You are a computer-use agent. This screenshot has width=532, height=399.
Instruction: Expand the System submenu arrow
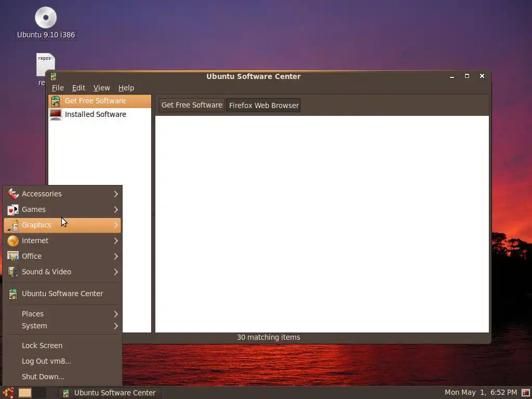click(x=116, y=326)
